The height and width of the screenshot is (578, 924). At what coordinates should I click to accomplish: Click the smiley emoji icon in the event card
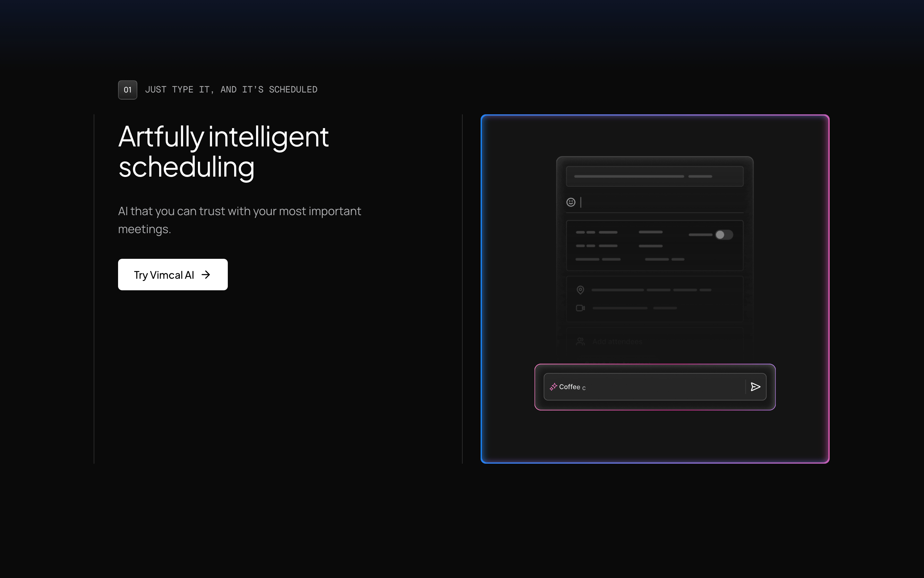point(571,202)
